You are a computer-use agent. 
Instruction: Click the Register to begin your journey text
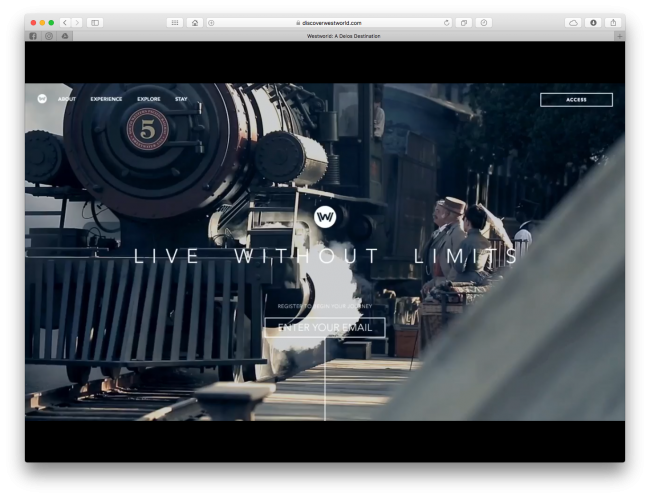click(x=325, y=306)
